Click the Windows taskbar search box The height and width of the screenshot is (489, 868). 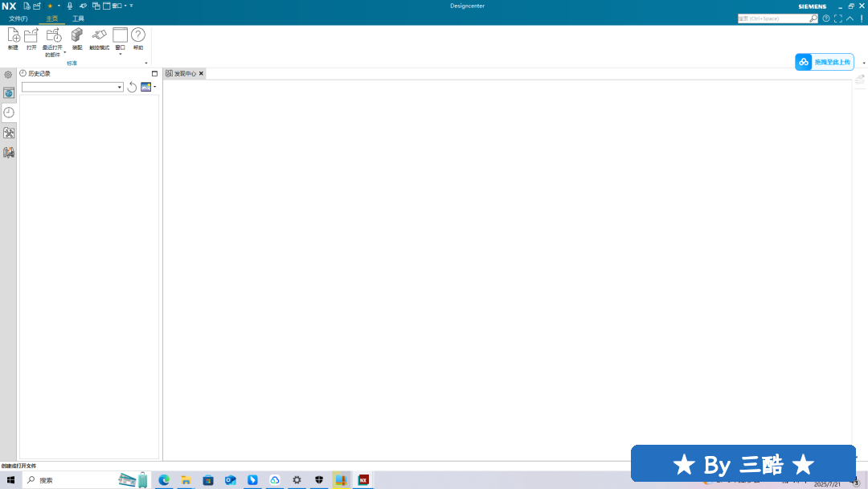pos(86,480)
